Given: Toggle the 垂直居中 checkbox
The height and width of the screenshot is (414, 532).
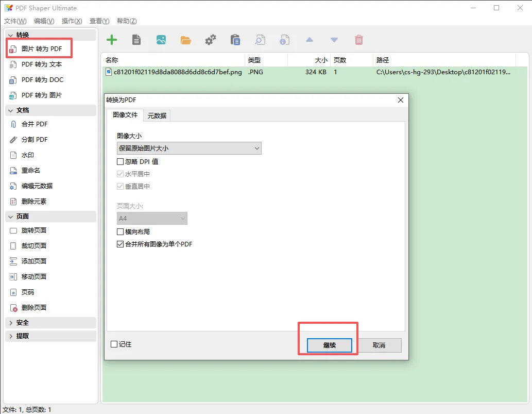Looking at the screenshot, I should coord(120,187).
